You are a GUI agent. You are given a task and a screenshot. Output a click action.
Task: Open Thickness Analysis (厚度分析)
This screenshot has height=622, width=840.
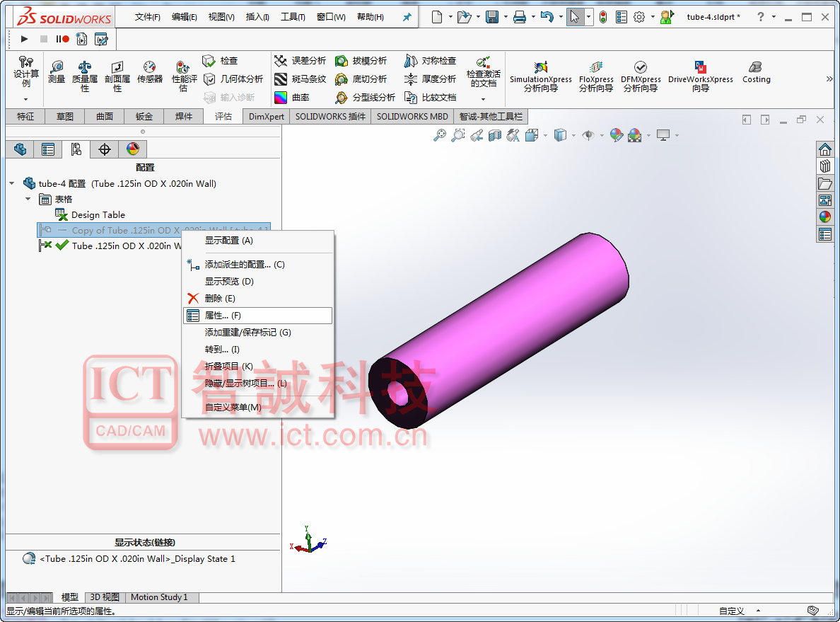430,79
